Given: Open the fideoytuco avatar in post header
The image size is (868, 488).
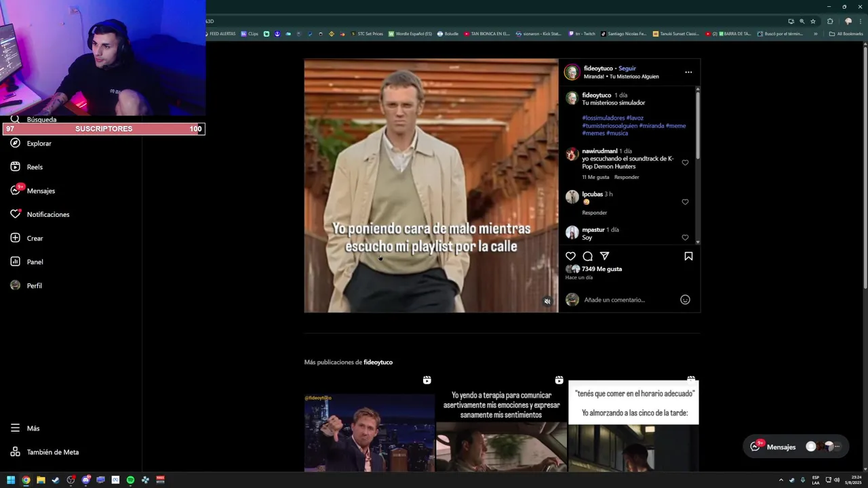Looking at the screenshot, I should pyautogui.click(x=572, y=72).
